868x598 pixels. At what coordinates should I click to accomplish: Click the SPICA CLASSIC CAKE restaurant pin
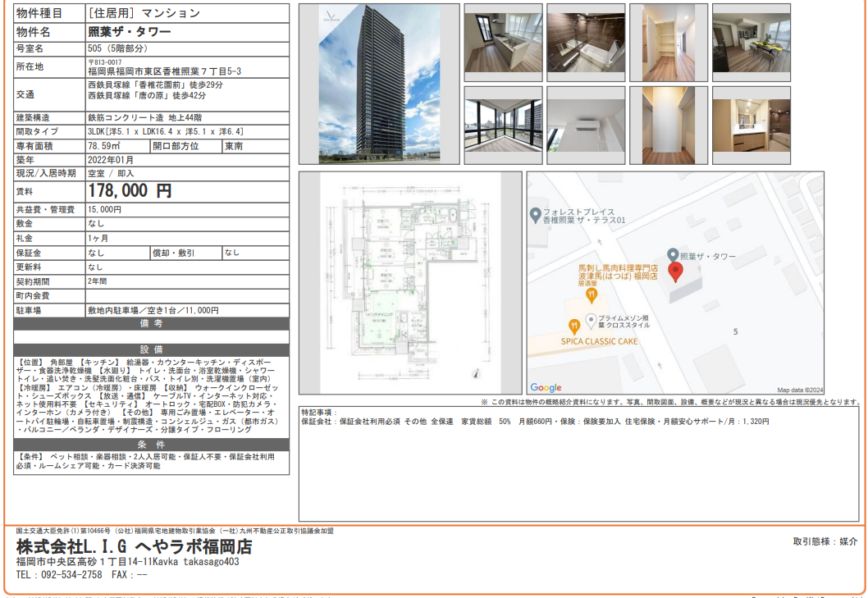574,325
